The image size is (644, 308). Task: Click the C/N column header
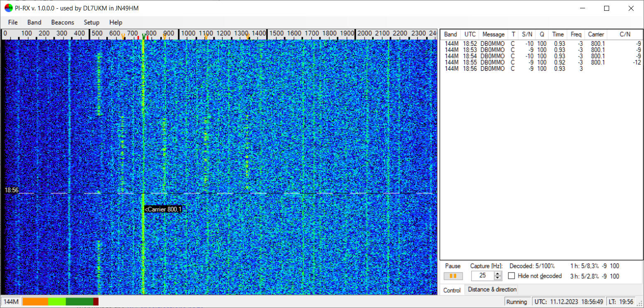625,34
